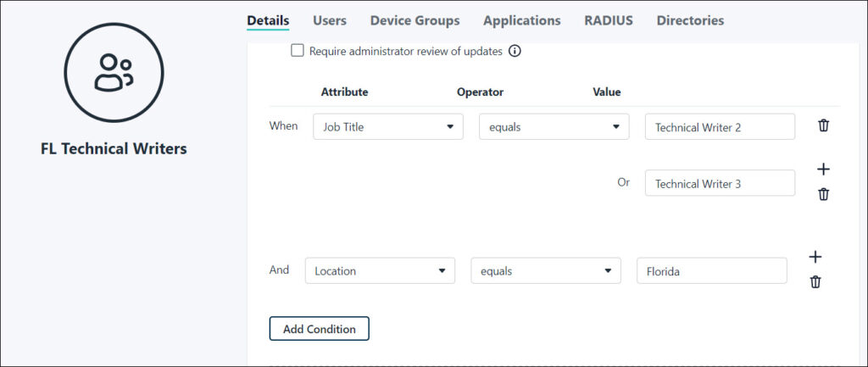Delete the Technical Writer 3 value

coord(823,194)
